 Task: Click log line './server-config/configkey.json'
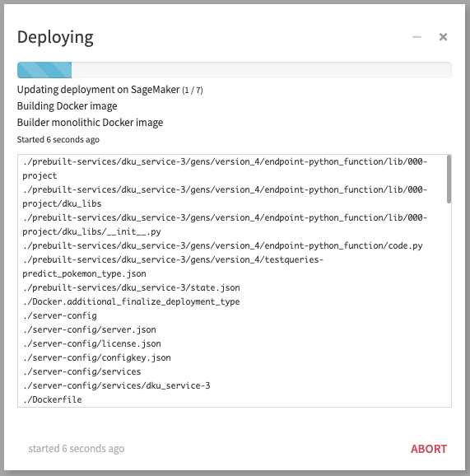[x=97, y=357]
